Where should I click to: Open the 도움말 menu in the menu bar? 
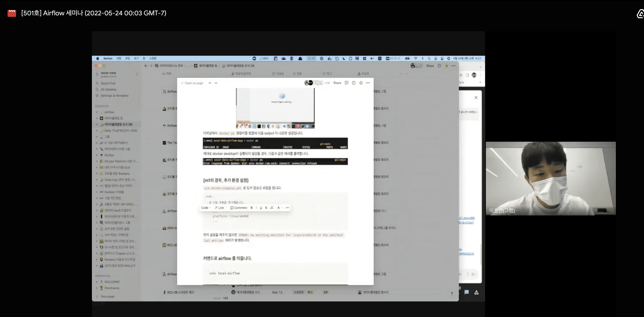coord(153,59)
